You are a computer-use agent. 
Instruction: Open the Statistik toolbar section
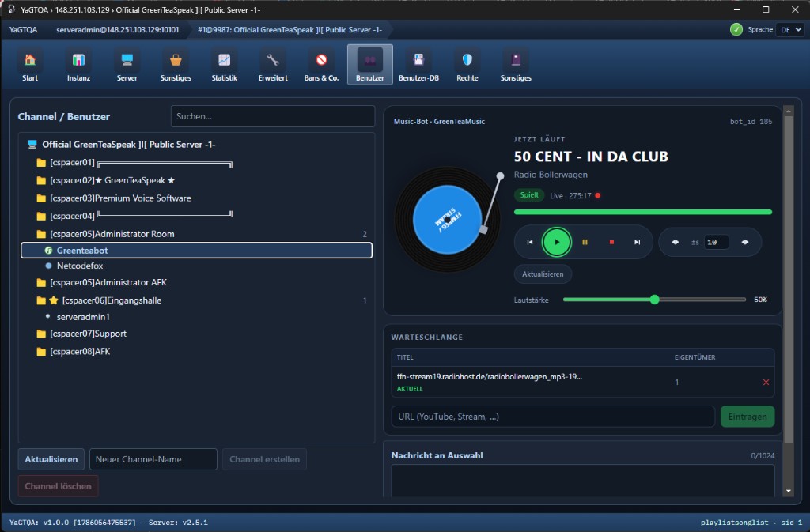point(224,65)
